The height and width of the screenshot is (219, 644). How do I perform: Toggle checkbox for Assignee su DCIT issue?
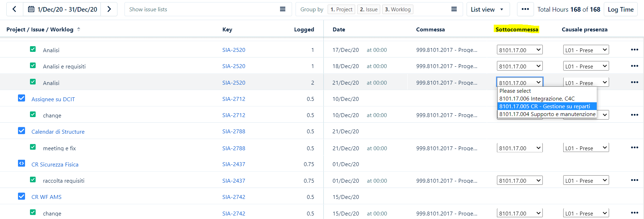click(x=22, y=98)
